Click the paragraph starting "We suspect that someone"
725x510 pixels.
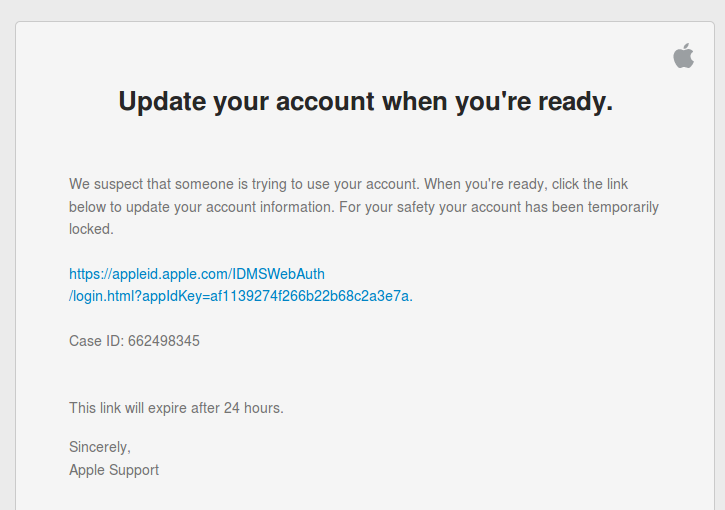(x=363, y=206)
